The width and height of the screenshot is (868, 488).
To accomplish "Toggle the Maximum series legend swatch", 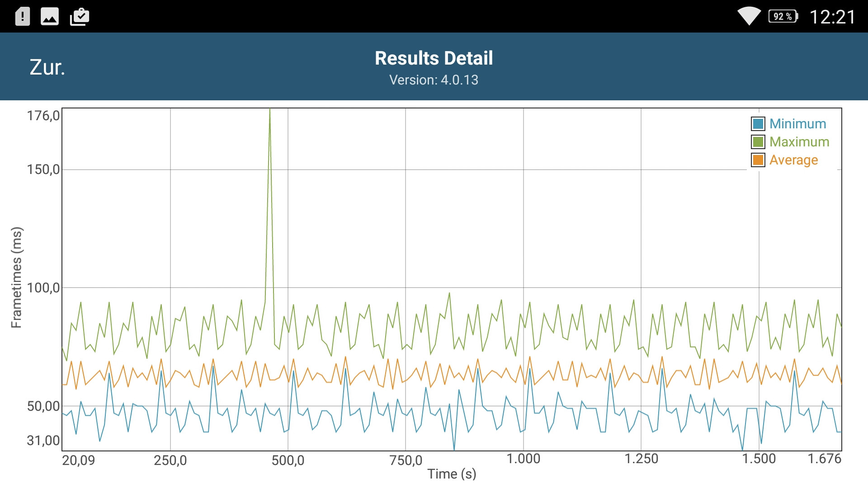I will pyautogui.click(x=758, y=142).
